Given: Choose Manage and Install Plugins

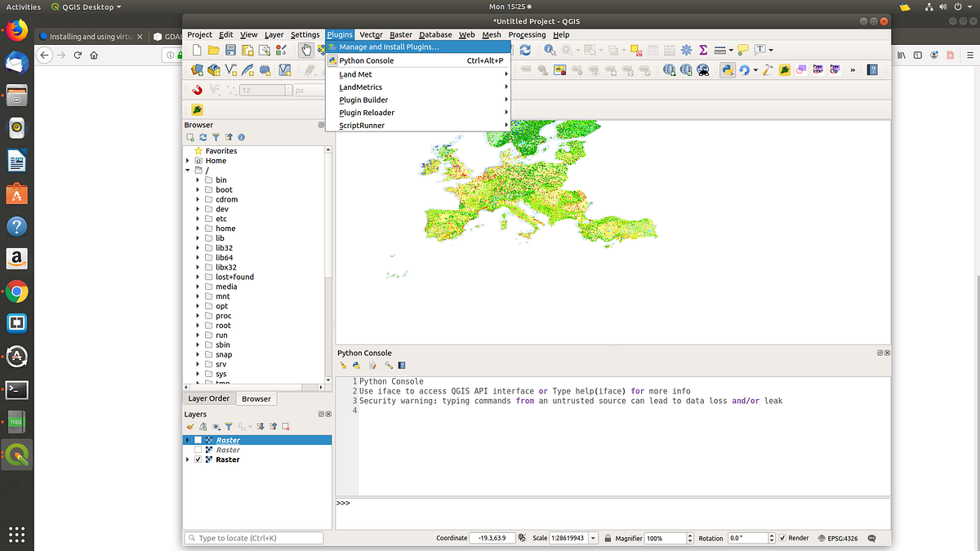Looking at the screenshot, I should (389, 47).
